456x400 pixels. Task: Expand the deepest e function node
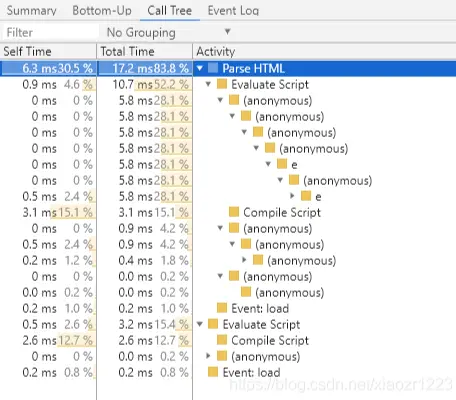click(x=292, y=196)
